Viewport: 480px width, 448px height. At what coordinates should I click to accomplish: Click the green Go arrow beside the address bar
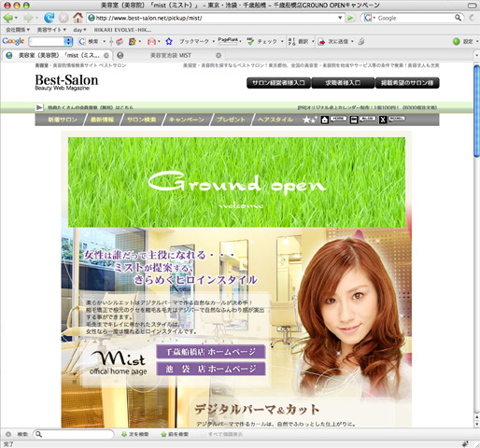[350, 18]
